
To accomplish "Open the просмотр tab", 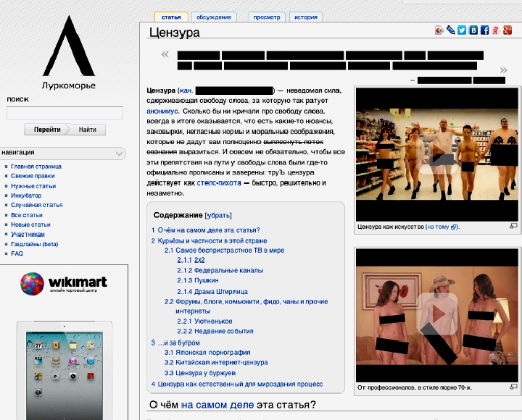I will pos(266,17).
